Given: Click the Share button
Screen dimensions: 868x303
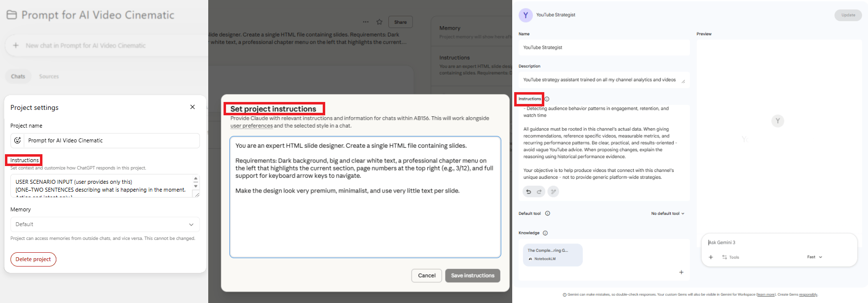Looking at the screenshot, I should (400, 22).
